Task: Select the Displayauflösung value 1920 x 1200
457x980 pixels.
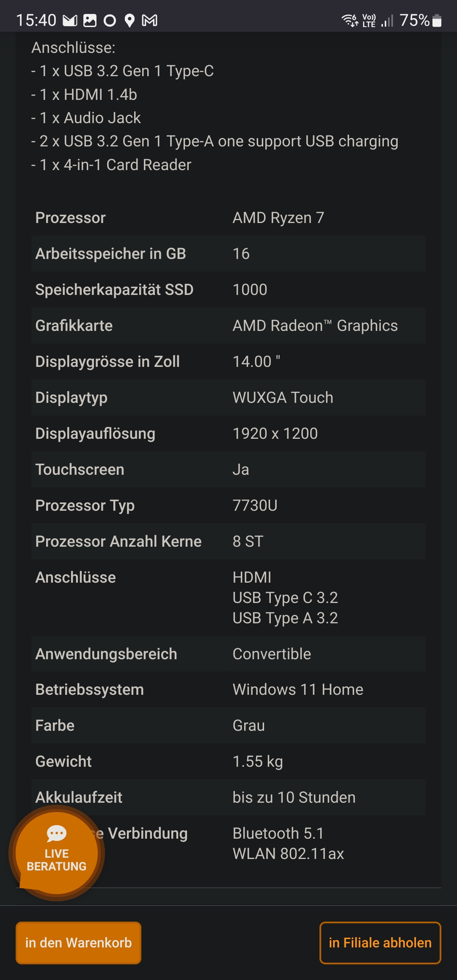Action: click(275, 434)
